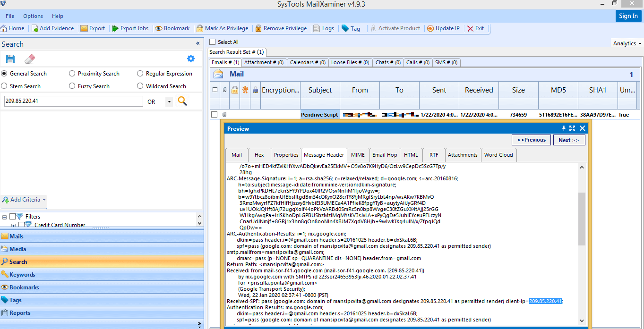
Task: Open the OR operator dropdown
Action: 170,101
